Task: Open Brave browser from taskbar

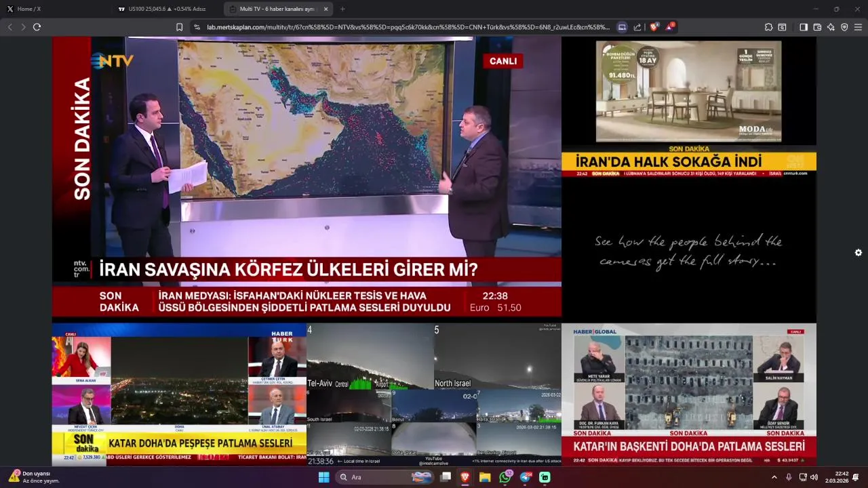Action: click(465, 477)
